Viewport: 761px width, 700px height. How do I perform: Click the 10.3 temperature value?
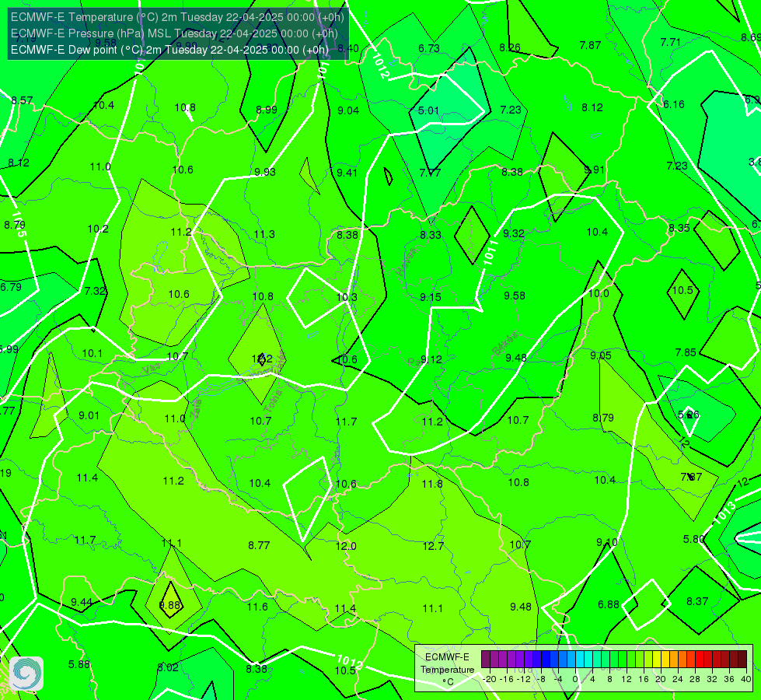(347, 297)
